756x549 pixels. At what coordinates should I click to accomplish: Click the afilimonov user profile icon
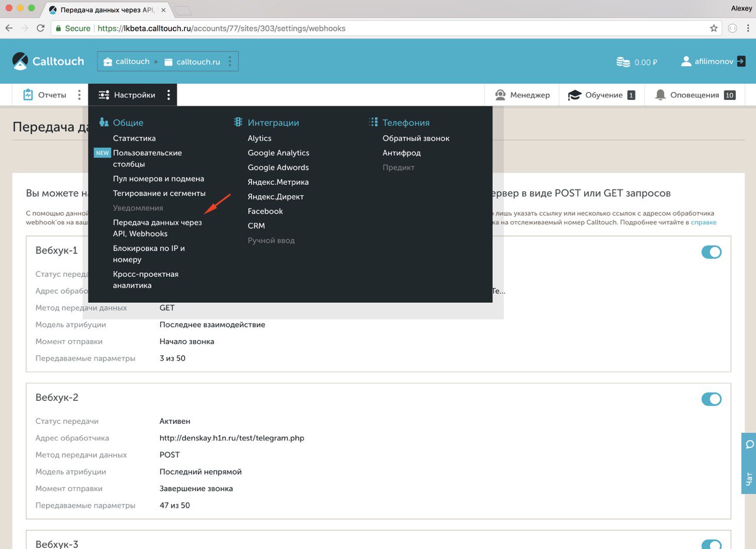(x=686, y=61)
